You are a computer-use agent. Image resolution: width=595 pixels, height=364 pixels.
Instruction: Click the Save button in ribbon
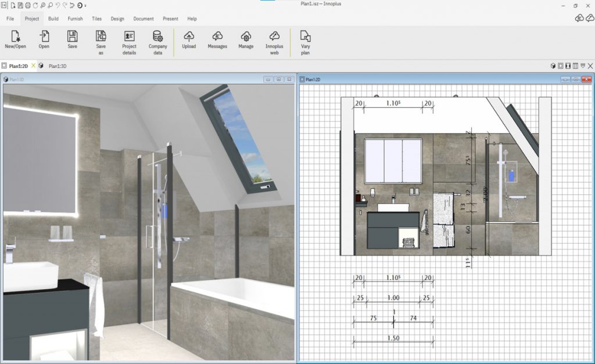click(72, 37)
